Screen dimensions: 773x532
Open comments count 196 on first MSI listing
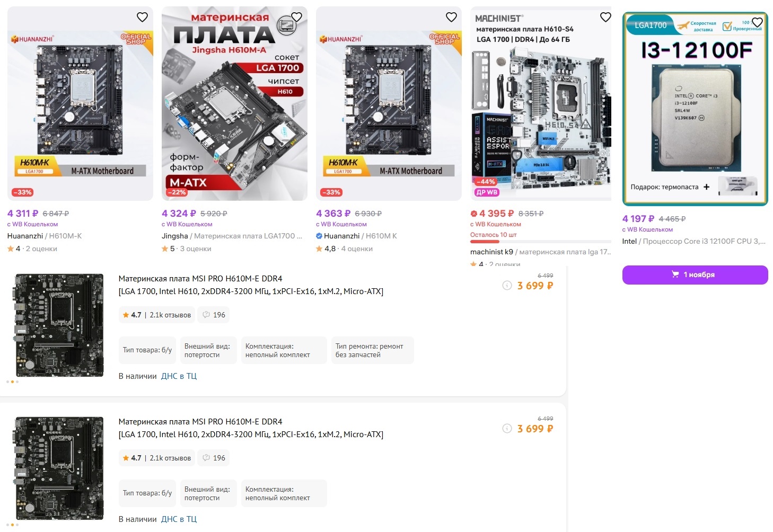[214, 315]
